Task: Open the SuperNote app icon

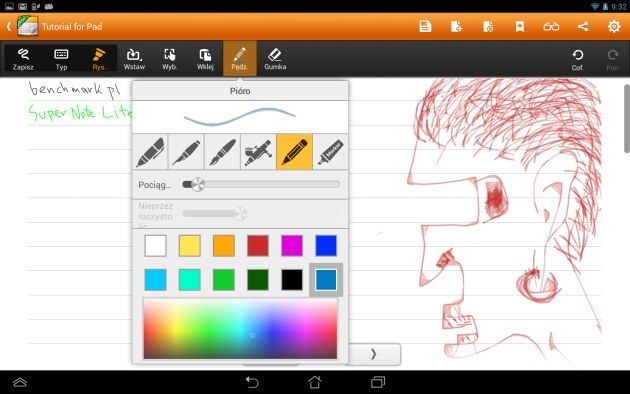Action: [27, 26]
